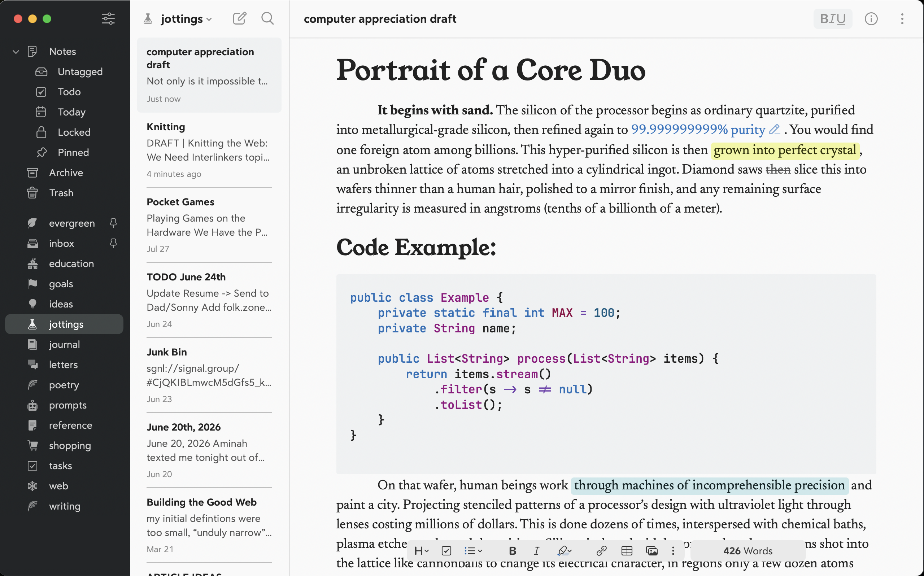Open the note options menu in header
The height and width of the screenshot is (576, 924).
coord(902,19)
